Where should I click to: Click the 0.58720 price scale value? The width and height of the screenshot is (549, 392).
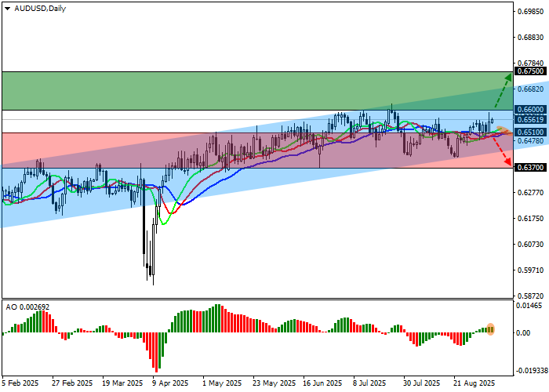coord(531,296)
